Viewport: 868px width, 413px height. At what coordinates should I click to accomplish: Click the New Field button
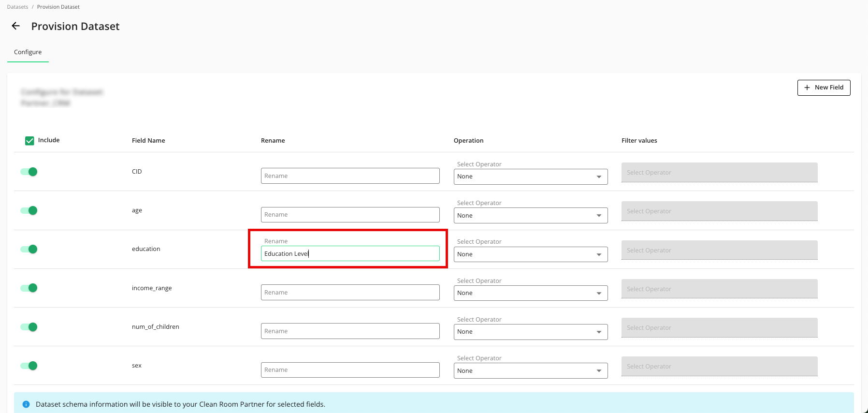824,88
